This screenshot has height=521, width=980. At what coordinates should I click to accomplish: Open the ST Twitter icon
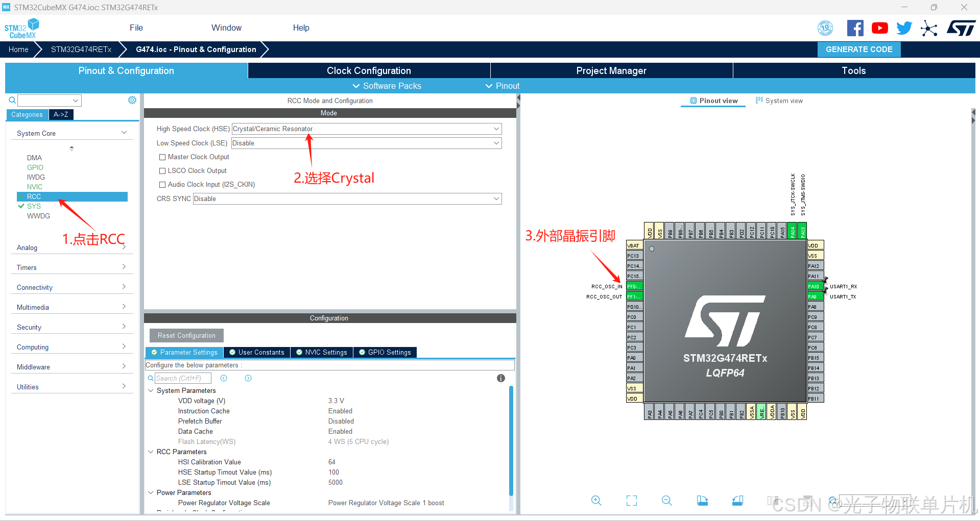click(x=904, y=28)
